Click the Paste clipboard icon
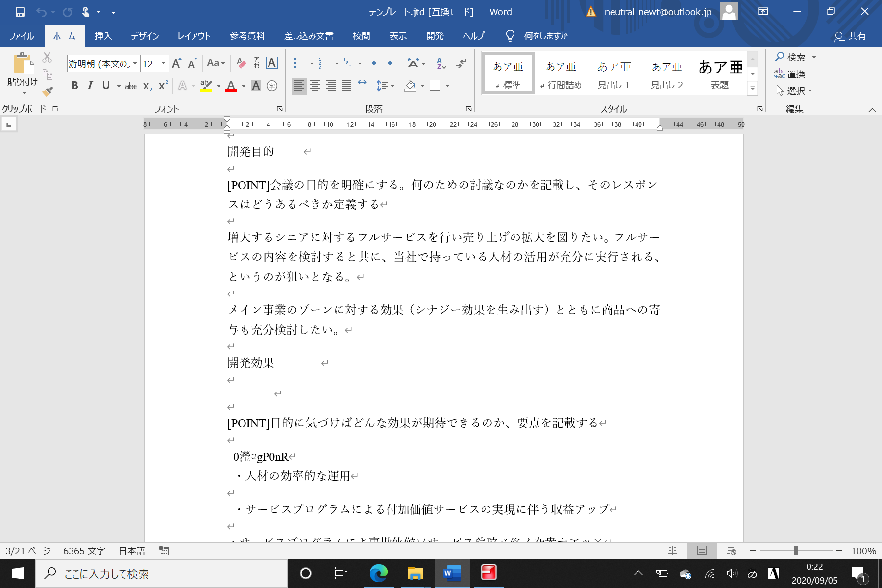This screenshot has width=882, height=588. tap(23, 64)
